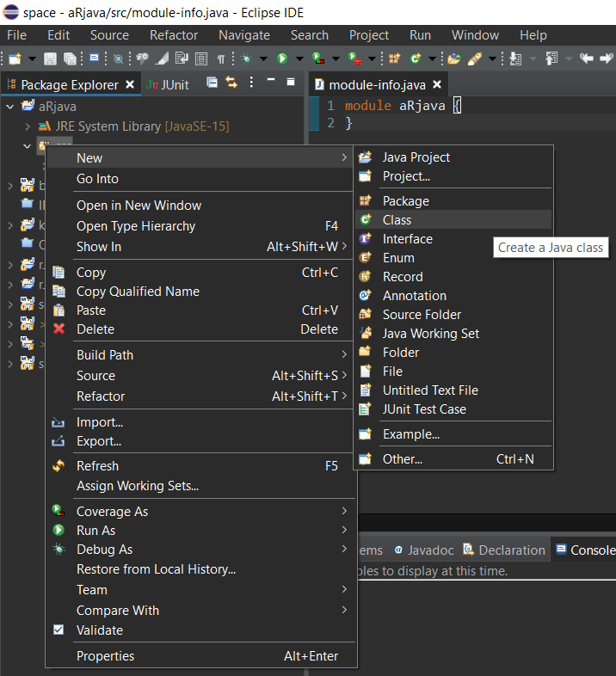This screenshot has height=676, width=616.
Task: Click the Save All toolbar icon
Action: click(x=70, y=58)
